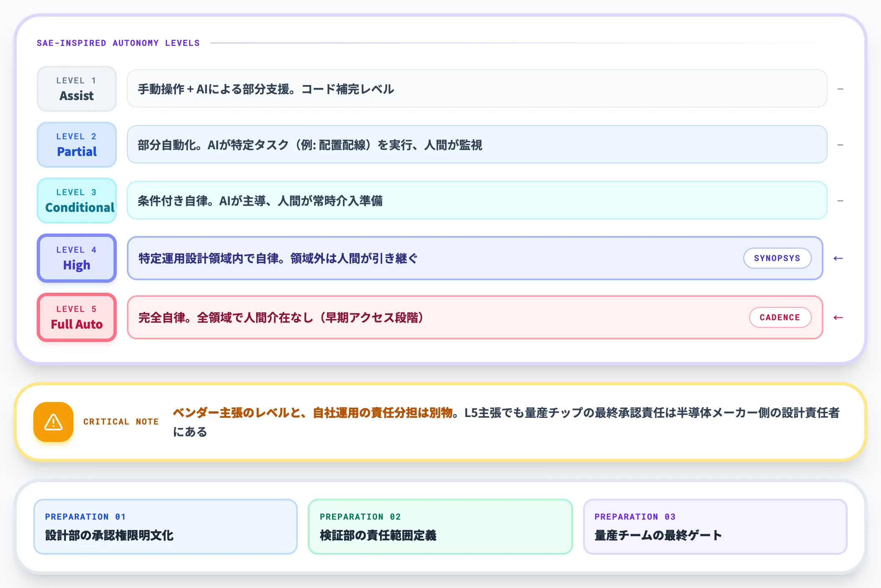Click the arrow beside the SYNOPSYS row

tap(838, 259)
